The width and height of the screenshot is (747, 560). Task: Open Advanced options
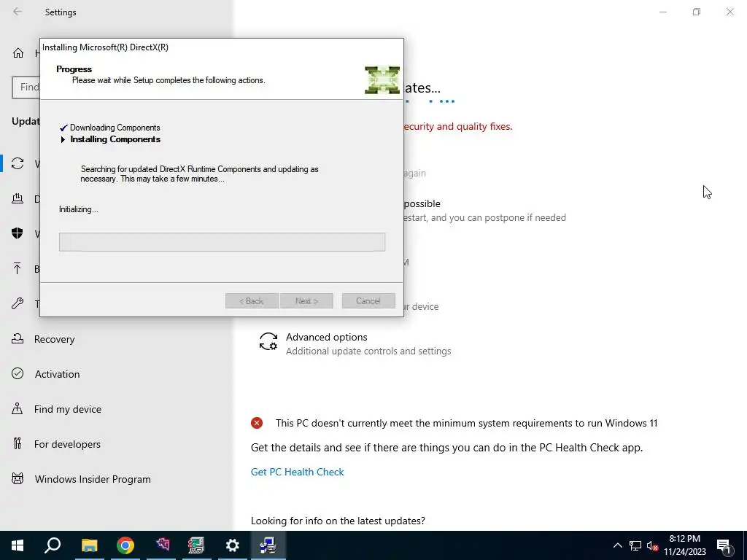(x=326, y=337)
